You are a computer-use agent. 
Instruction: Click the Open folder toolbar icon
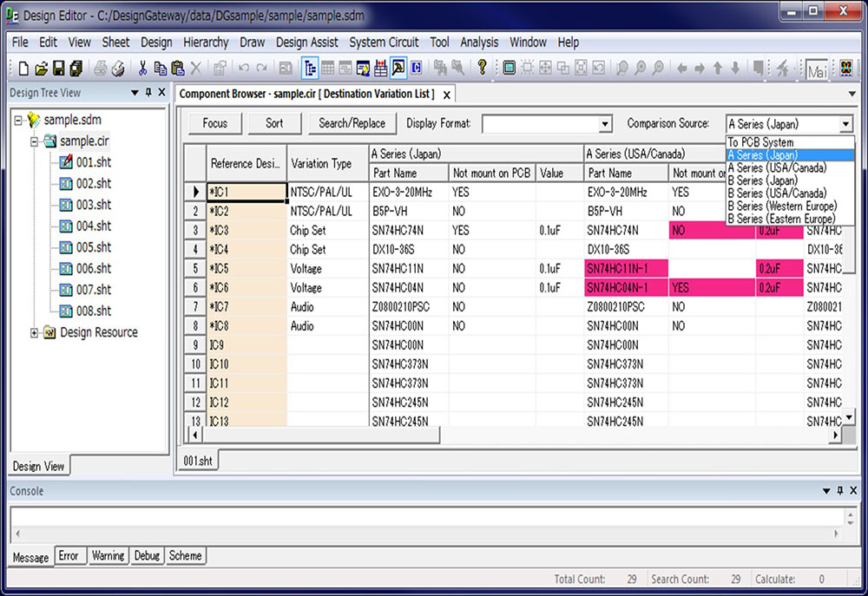pyautogui.click(x=41, y=68)
